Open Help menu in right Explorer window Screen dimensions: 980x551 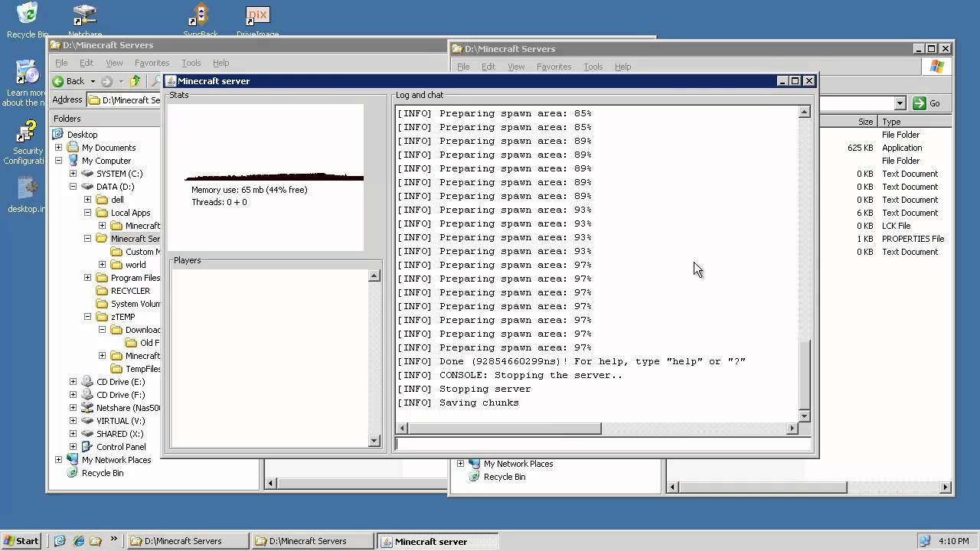pyautogui.click(x=622, y=67)
